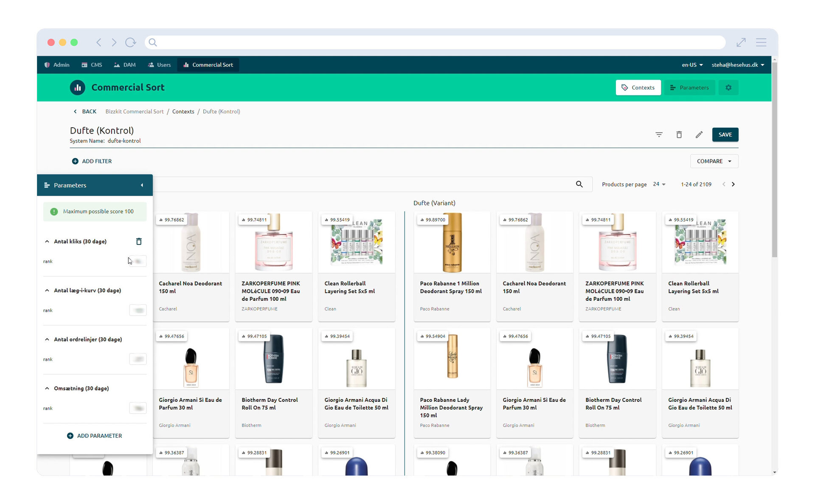Collapse Omsætning (30 dage) parameter
Image resolution: width=815 pixels, height=504 pixels.
(x=47, y=389)
